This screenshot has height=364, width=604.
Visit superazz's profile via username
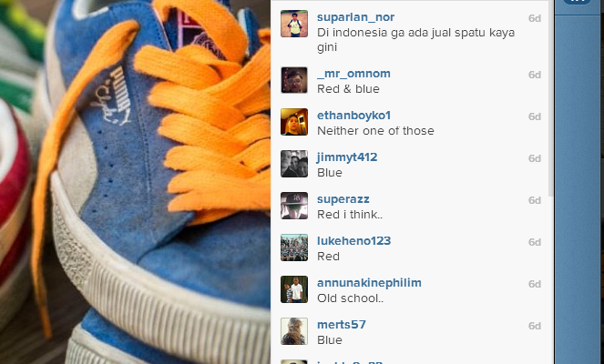point(343,199)
